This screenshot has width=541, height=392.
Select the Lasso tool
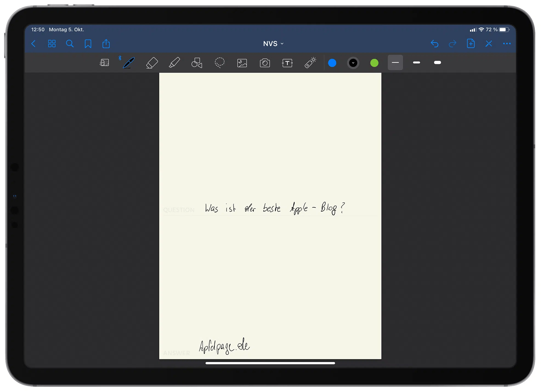pyautogui.click(x=219, y=63)
